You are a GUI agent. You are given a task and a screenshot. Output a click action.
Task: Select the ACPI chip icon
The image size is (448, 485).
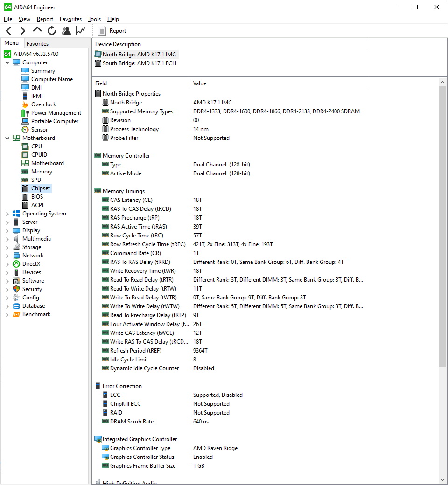(25, 205)
